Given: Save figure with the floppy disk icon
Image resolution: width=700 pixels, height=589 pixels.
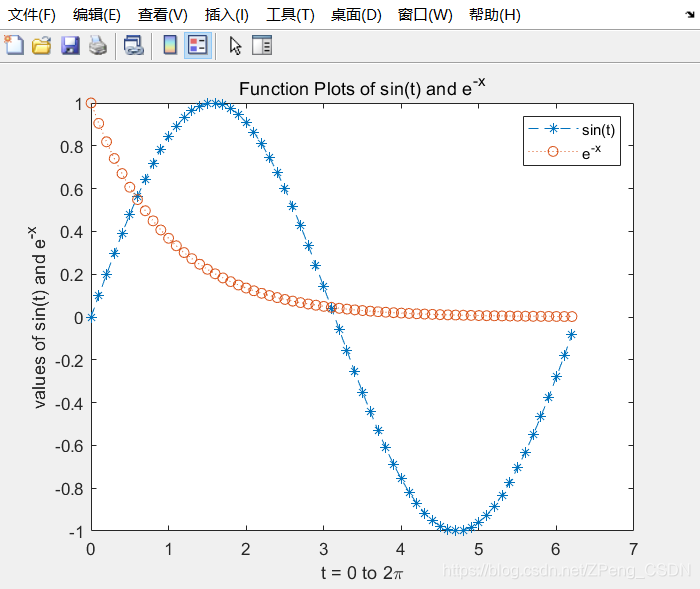Looking at the screenshot, I should point(70,46).
